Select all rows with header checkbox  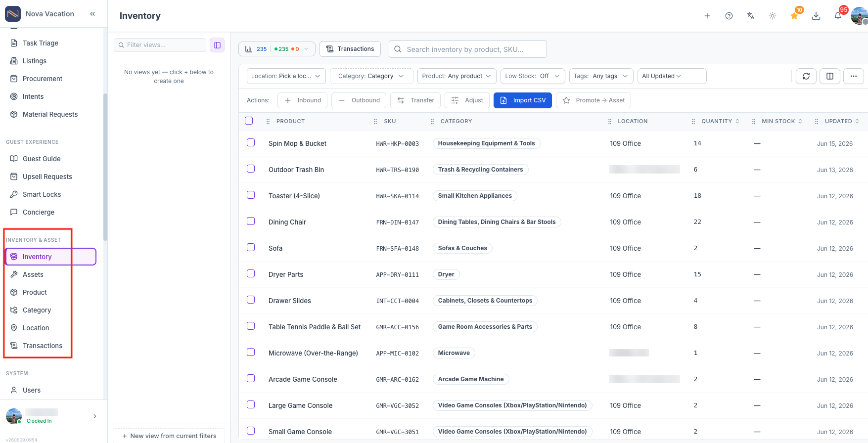249,121
